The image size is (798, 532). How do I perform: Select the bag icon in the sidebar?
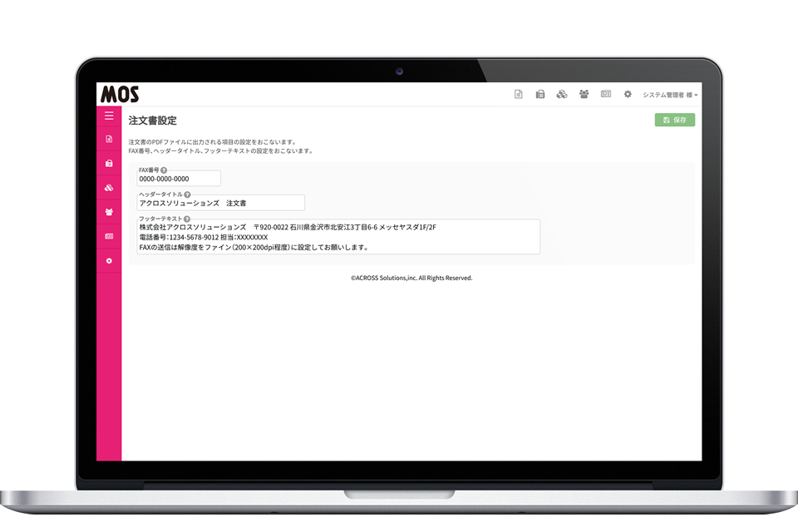point(108,163)
